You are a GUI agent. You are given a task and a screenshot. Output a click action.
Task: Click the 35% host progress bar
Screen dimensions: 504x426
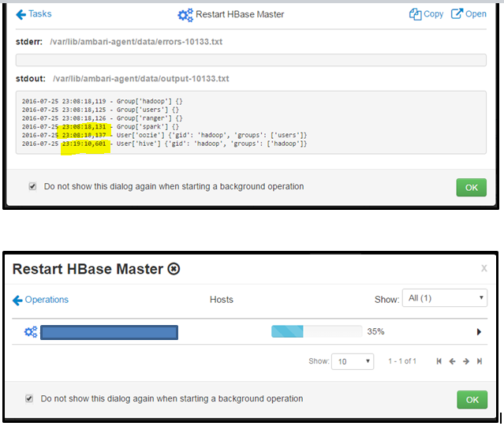tap(316, 331)
